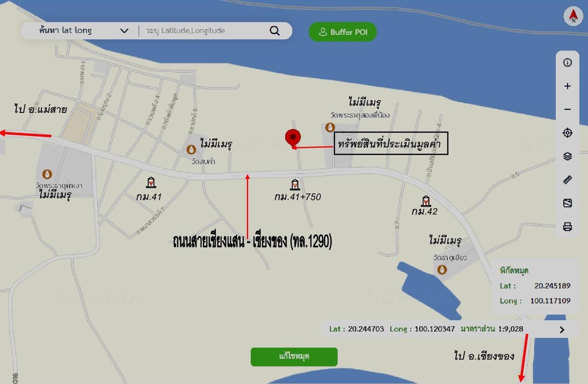Click the Buffer POI button
Image resolution: width=588 pixels, height=384 pixels.
343,32
